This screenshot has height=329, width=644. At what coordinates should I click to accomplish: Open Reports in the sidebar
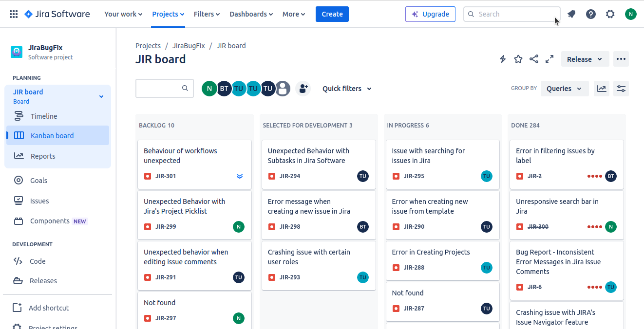click(57, 156)
